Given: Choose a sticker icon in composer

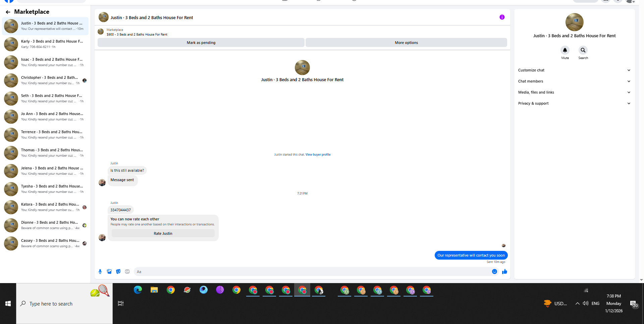Looking at the screenshot, I should (x=118, y=272).
